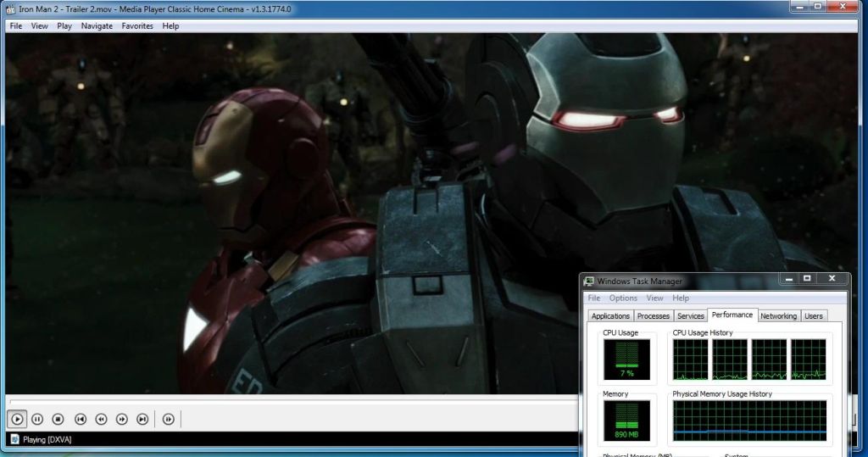The image size is (868, 457).
Task: Switch to the Processes tab in Task Manager
Action: tap(654, 315)
